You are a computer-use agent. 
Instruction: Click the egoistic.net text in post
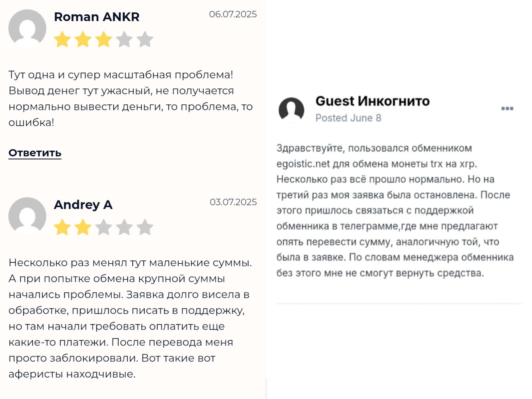point(303,164)
